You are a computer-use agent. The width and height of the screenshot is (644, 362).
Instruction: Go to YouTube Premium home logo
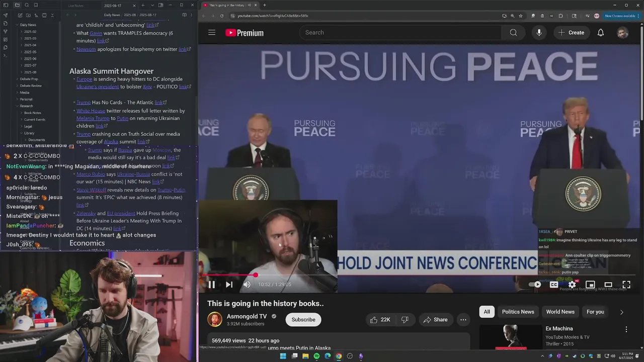pyautogui.click(x=245, y=33)
